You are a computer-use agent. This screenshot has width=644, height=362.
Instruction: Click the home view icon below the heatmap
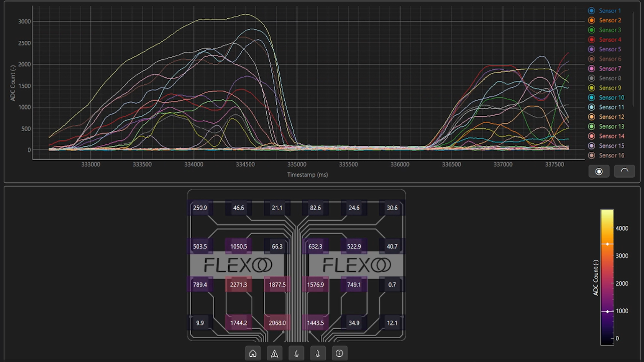coord(253,353)
